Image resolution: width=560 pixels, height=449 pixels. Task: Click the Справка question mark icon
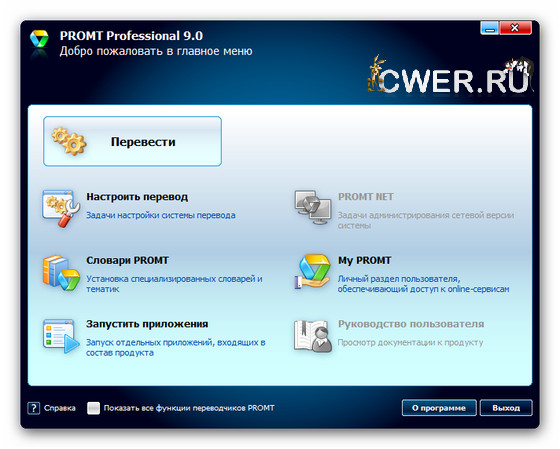click(34, 408)
